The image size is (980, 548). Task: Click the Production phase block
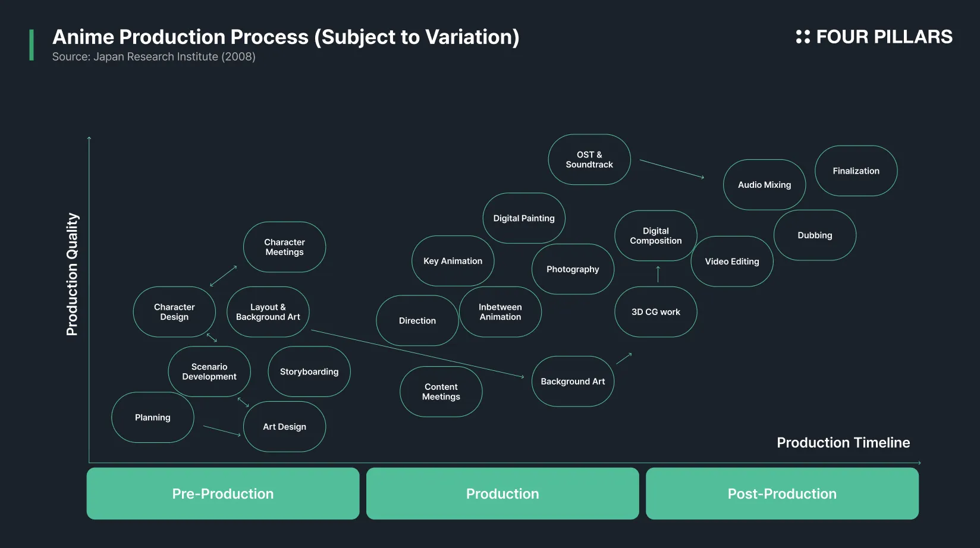[502, 494]
